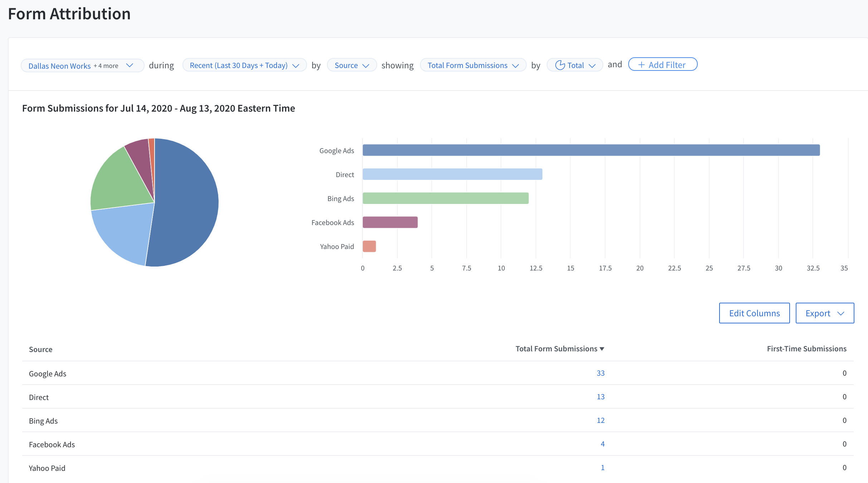Screen dimensions: 868x483
Task: Open the Google Ads count link 33
Action: point(600,373)
